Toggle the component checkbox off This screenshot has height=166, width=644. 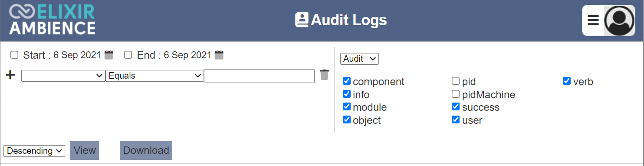tap(347, 81)
